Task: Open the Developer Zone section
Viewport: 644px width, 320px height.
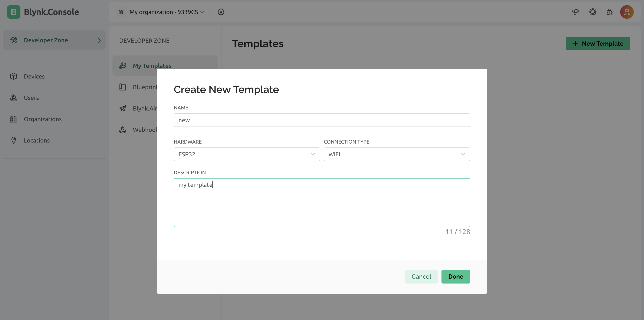Action: 54,40
